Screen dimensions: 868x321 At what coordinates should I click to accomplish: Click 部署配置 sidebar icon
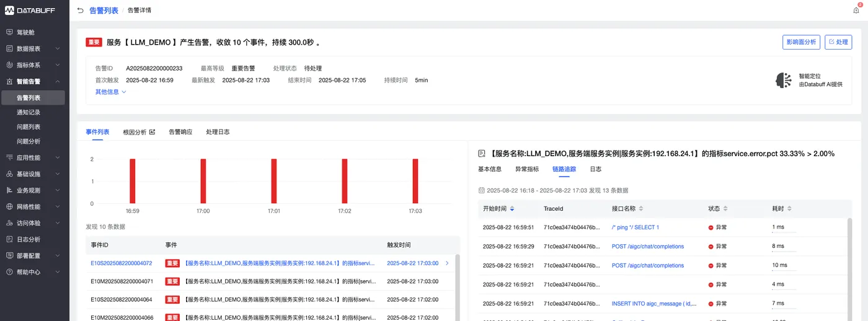pyautogui.click(x=9, y=255)
